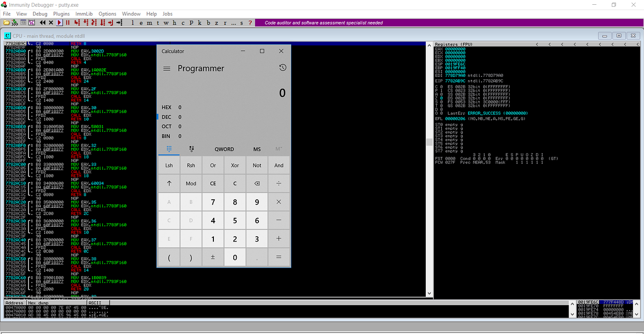Open Immunity Debugger help via the '?' icon
This screenshot has height=334, width=644.
coord(250,22)
